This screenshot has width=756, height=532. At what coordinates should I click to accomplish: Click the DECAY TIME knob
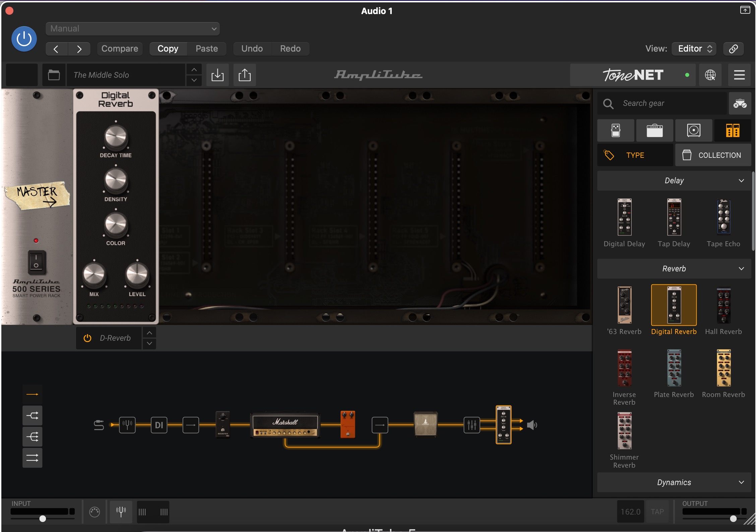pyautogui.click(x=116, y=137)
